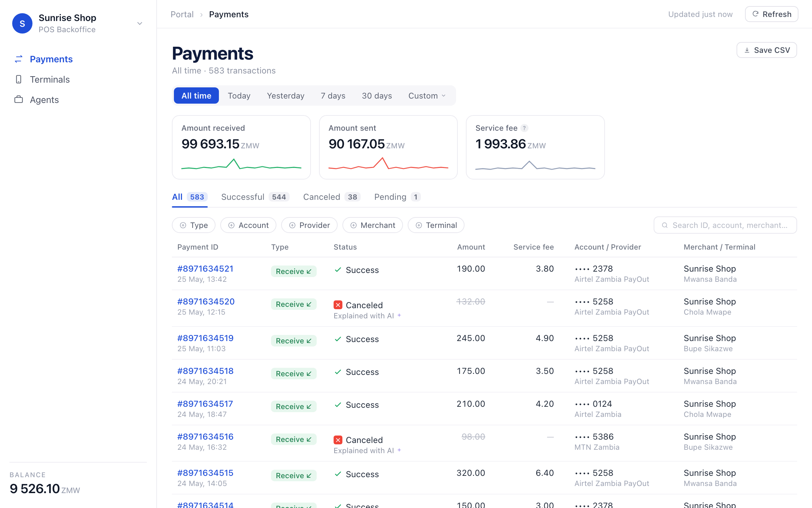Click the Service fee help icon
This screenshot has height=508, width=812.
coord(524,128)
